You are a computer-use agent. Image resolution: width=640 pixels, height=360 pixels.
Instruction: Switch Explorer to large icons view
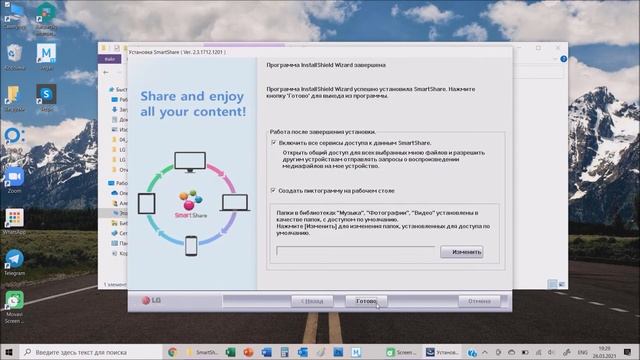[562, 284]
